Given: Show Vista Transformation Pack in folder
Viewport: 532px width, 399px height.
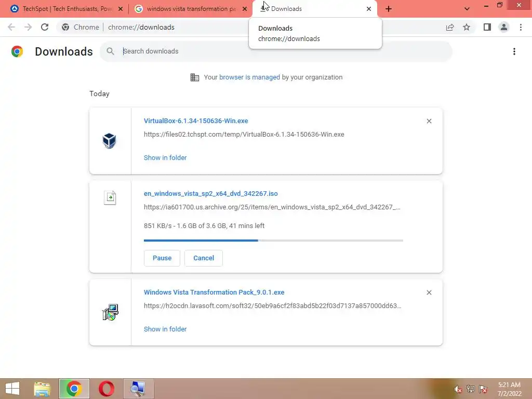Looking at the screenshot, I should tap(165, 329).
